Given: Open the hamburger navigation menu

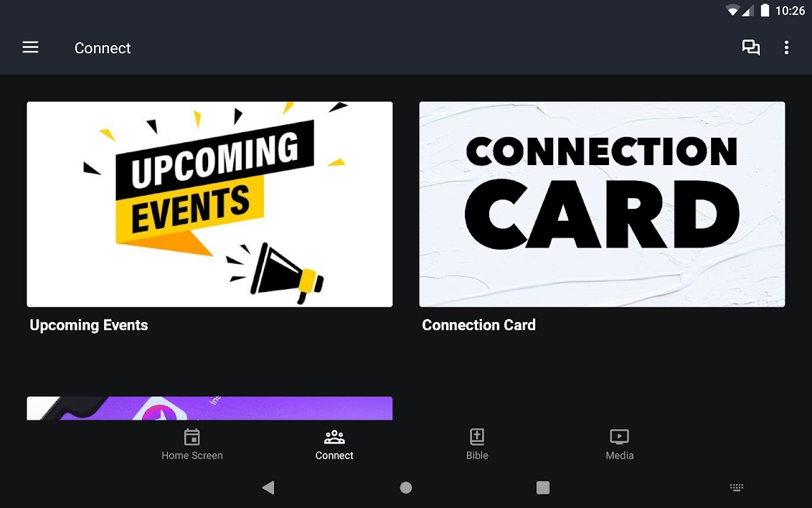Looking at the screenshot, I should coord(30,48).
